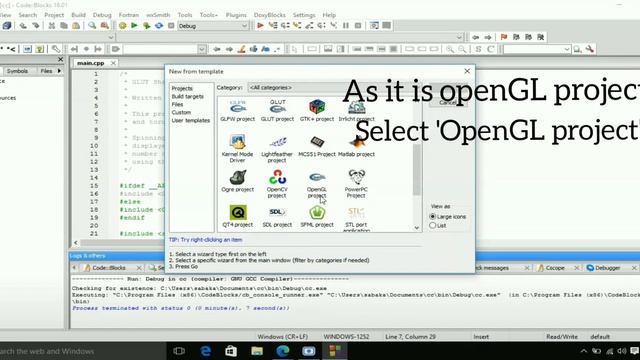Select Projects in wizard type list

click(x=182, y=88)
